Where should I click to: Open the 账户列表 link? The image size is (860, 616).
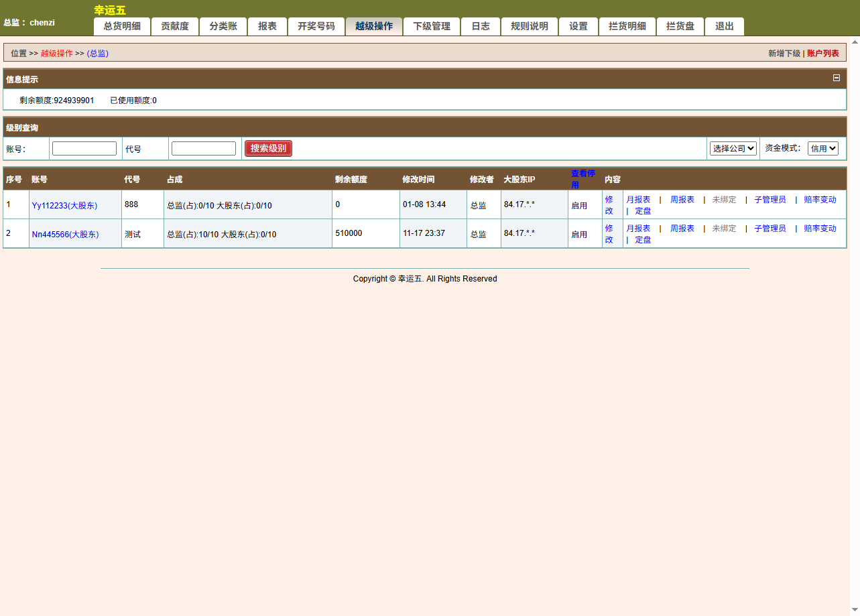[x=822, y=53]
